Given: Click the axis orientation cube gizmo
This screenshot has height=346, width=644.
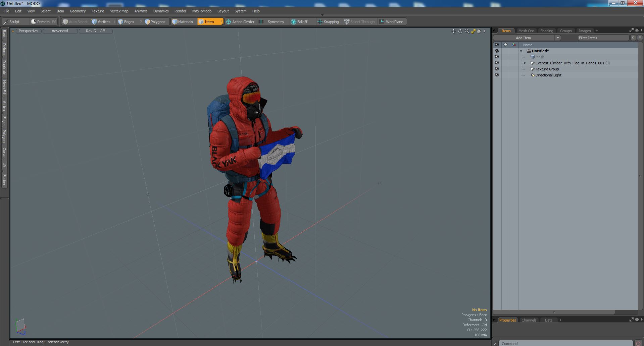Looking at the screenshot, I should tap(20, 326).
